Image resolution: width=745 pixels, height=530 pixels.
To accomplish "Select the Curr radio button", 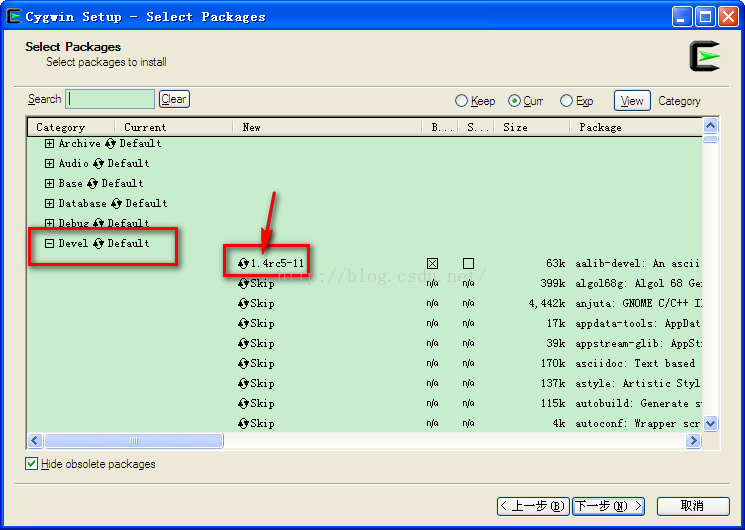I will 514,101.
